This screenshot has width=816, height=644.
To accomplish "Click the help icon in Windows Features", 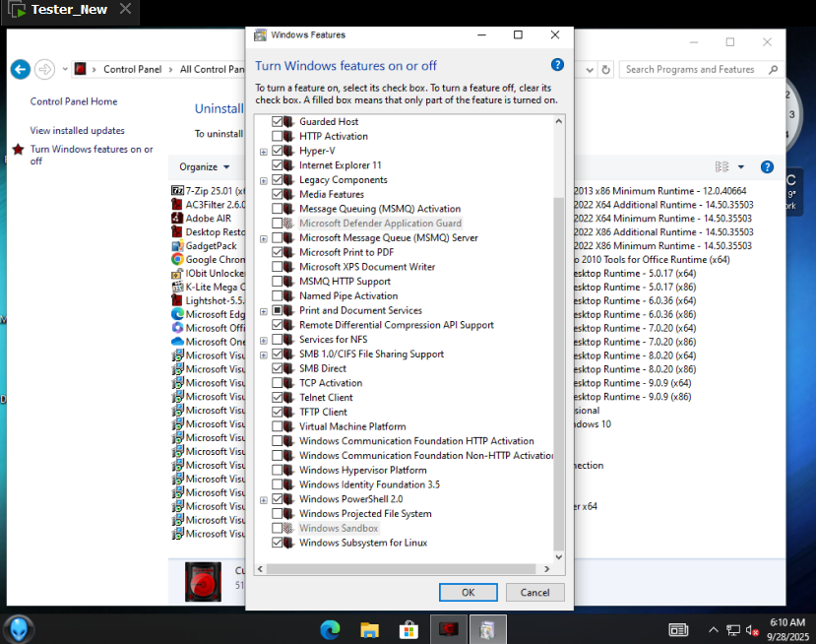I will click(557, 65).
